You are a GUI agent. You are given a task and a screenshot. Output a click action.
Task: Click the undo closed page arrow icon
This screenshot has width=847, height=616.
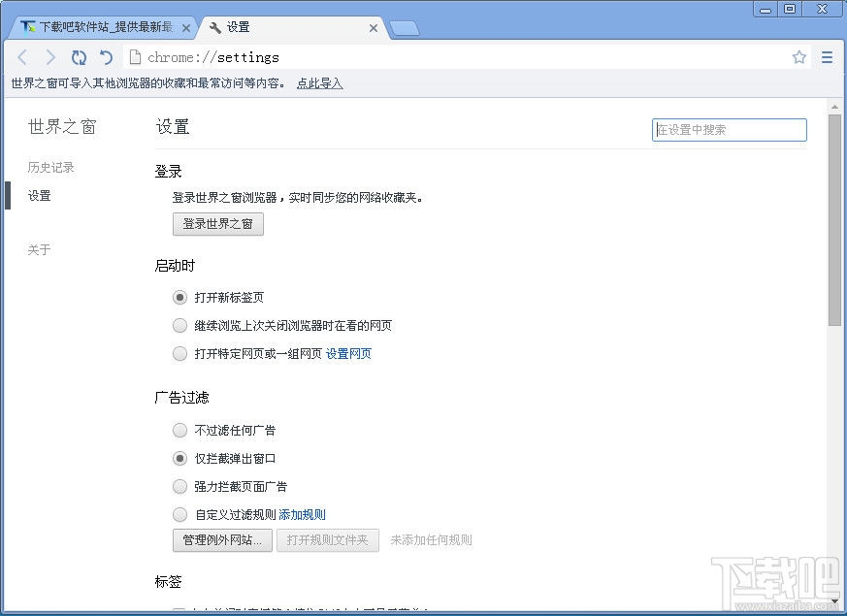pyautogui.click(x=106, y=57)
